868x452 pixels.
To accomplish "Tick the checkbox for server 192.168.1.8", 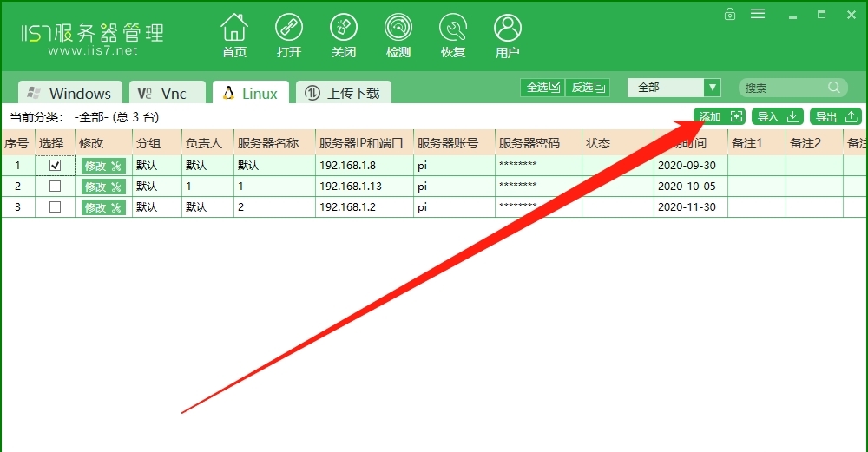I will [55, 165].
